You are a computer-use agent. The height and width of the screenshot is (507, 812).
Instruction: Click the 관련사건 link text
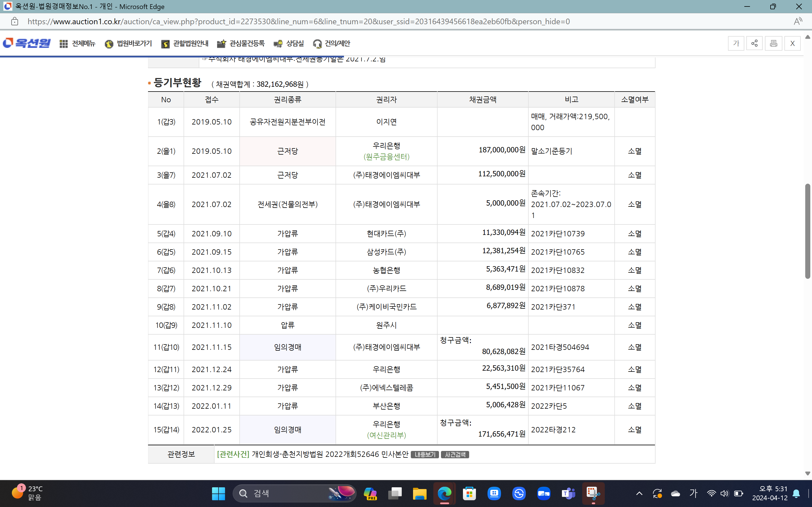233,454
